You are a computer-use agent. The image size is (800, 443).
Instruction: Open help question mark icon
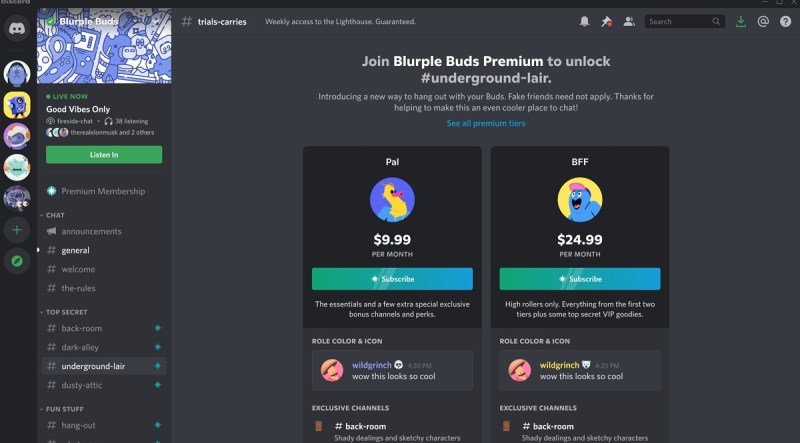tap(786, 21)
